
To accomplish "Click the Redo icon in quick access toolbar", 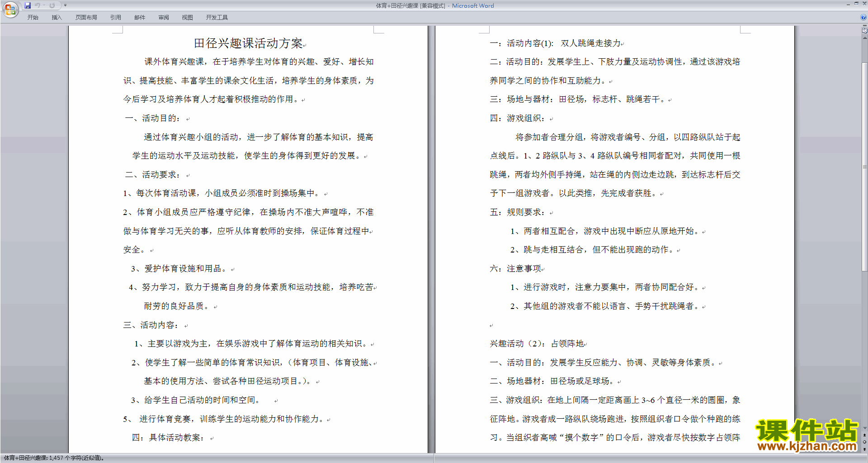I will 52,5.
